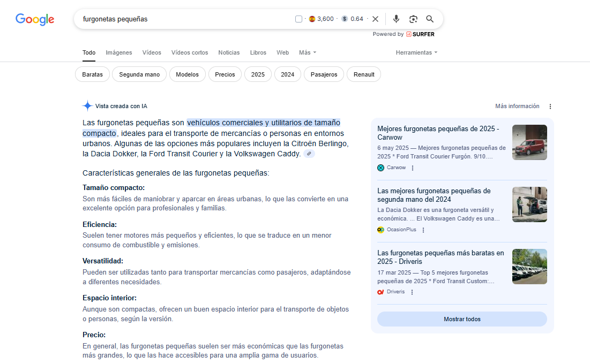Apply the Baratas filter chip
590x364 pixels.
(92, 74)
